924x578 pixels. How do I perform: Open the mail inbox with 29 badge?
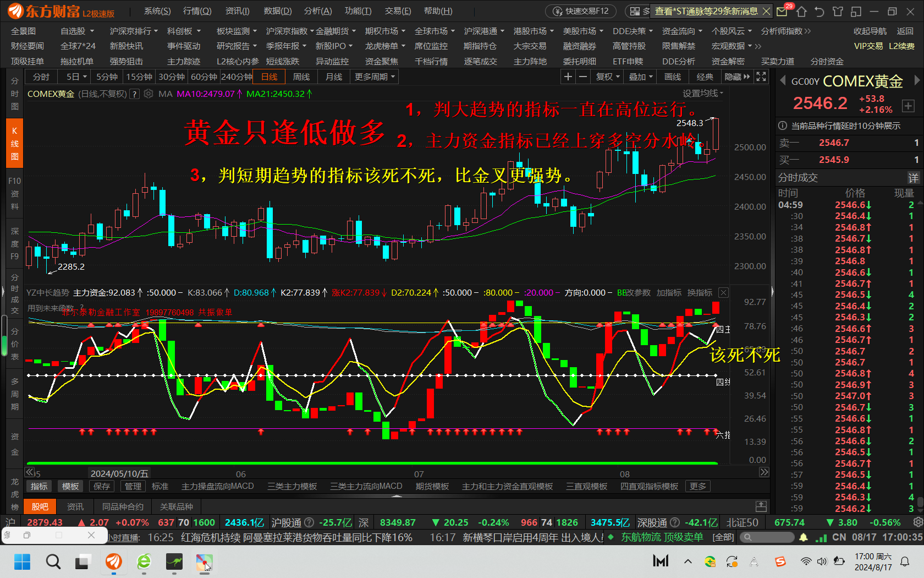[782, 11]
